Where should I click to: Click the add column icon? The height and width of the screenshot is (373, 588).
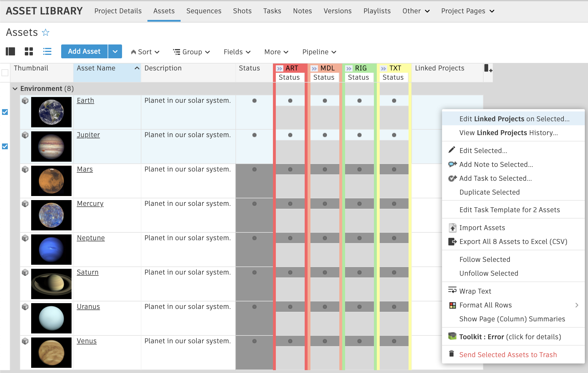click(488, 68)
